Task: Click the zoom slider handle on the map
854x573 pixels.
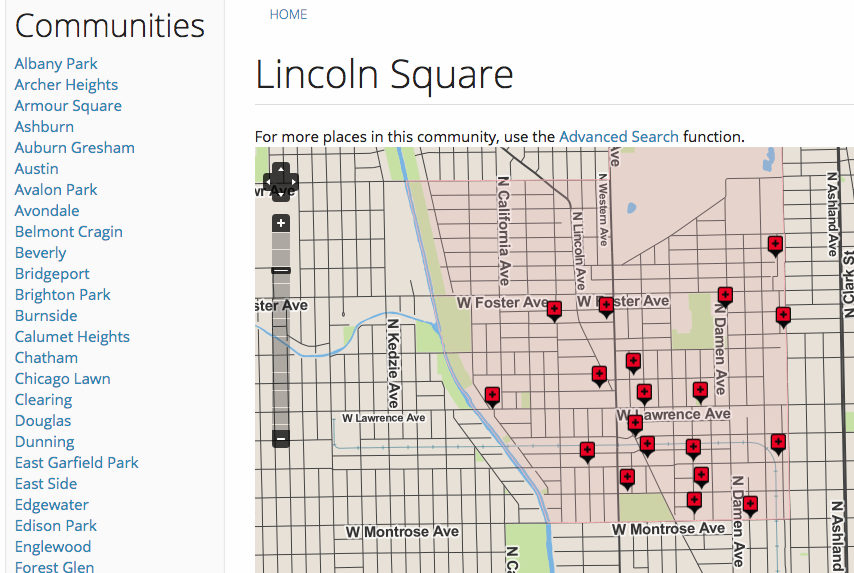Action: tap(281, 270)
